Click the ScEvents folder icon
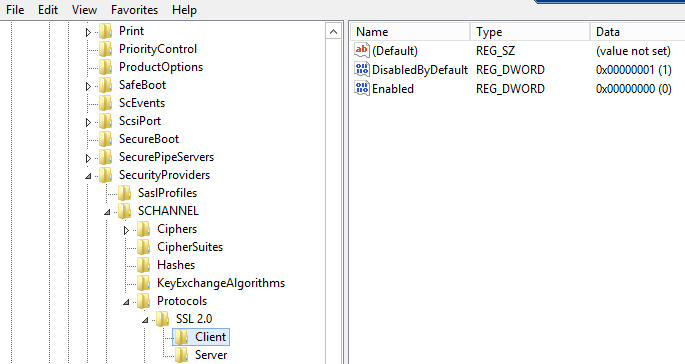Viewport: 685px width, 364px height. click(x=105, y=103)
